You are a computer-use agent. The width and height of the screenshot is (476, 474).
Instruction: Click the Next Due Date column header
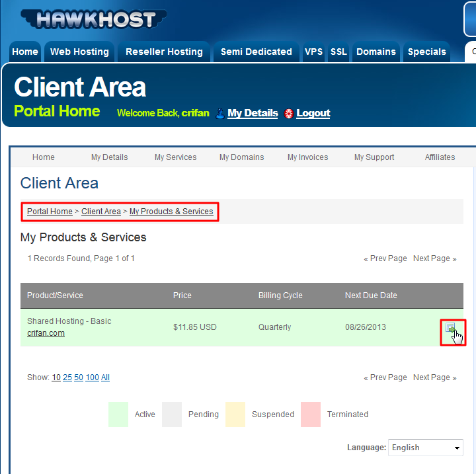coord(371,295)
